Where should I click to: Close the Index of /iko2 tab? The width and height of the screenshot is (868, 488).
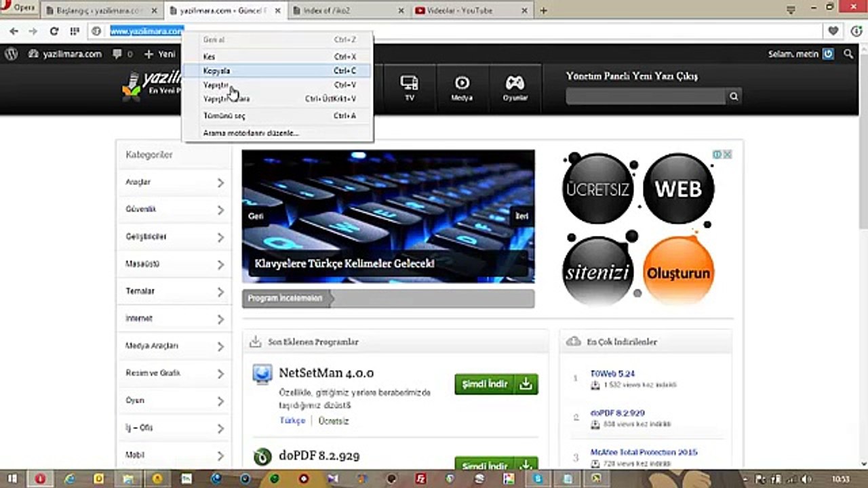(x=401, y=10)
